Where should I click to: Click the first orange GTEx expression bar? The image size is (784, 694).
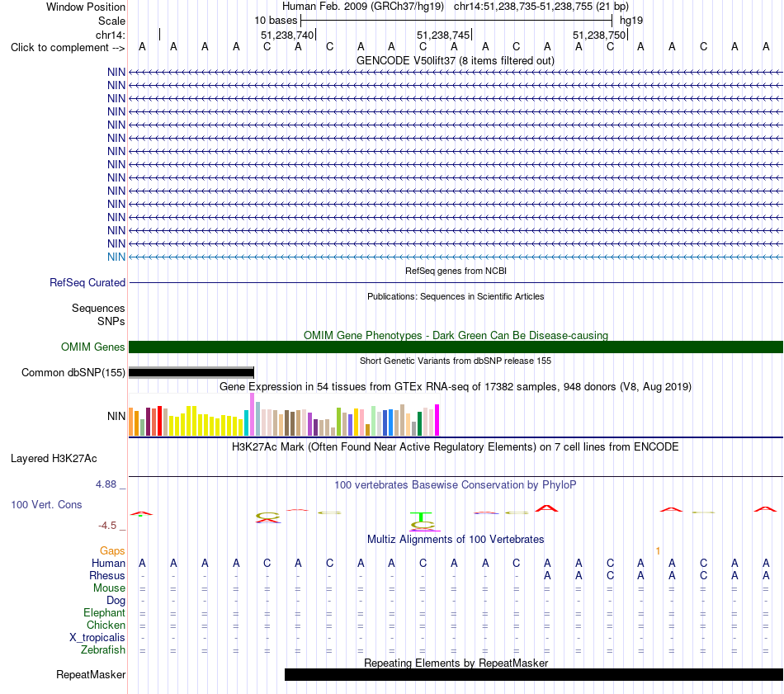[x=131, y=422]
